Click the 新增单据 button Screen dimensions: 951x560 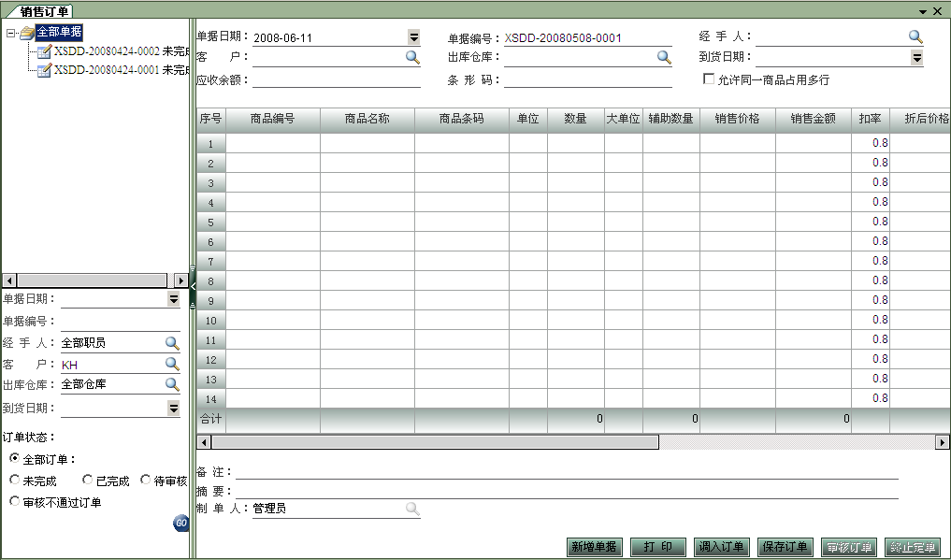(x=594, y=547)
